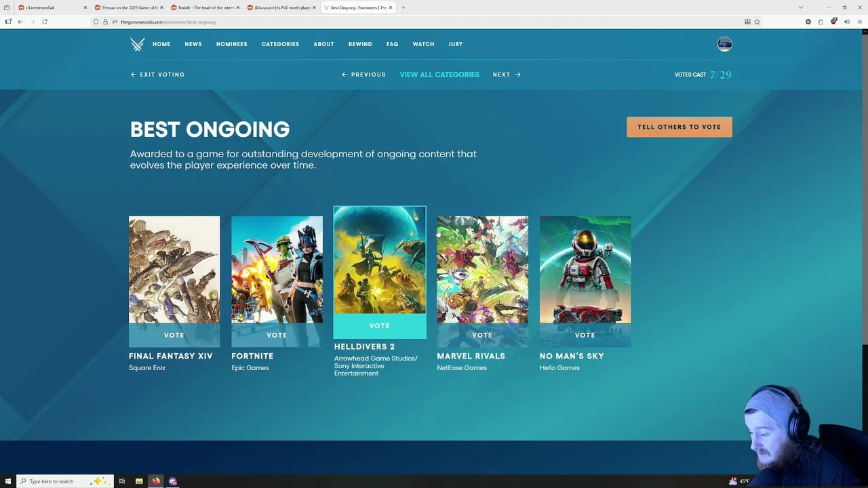
Task: Click The Game Awards logo icon
Action: pos(137,44)
